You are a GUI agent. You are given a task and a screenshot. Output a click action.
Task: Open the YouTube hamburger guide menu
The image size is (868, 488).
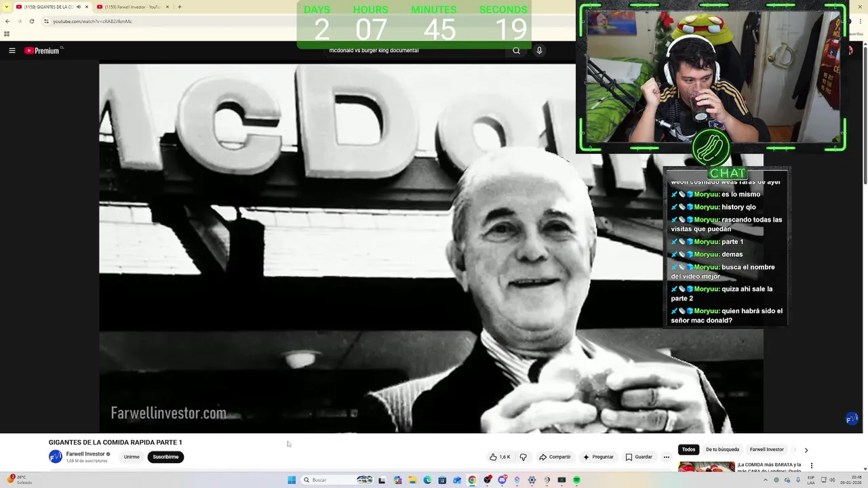pyautogui.click(x=12, y=50)
